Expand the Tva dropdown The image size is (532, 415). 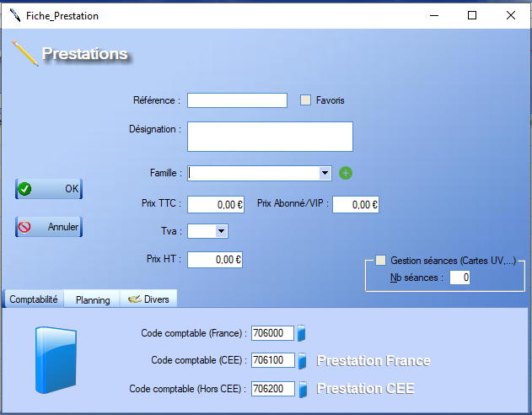pyautogui.click(x=221, y=231)
